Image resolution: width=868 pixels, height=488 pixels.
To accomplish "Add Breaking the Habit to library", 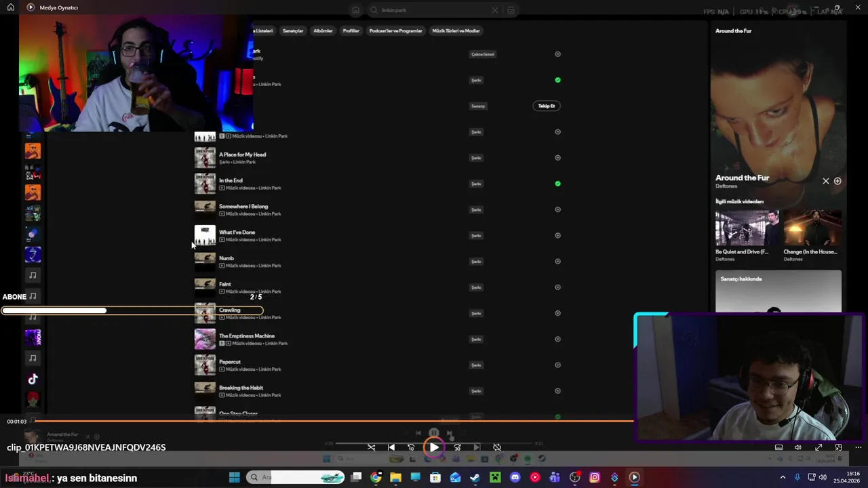I will [x=558, y=391].
